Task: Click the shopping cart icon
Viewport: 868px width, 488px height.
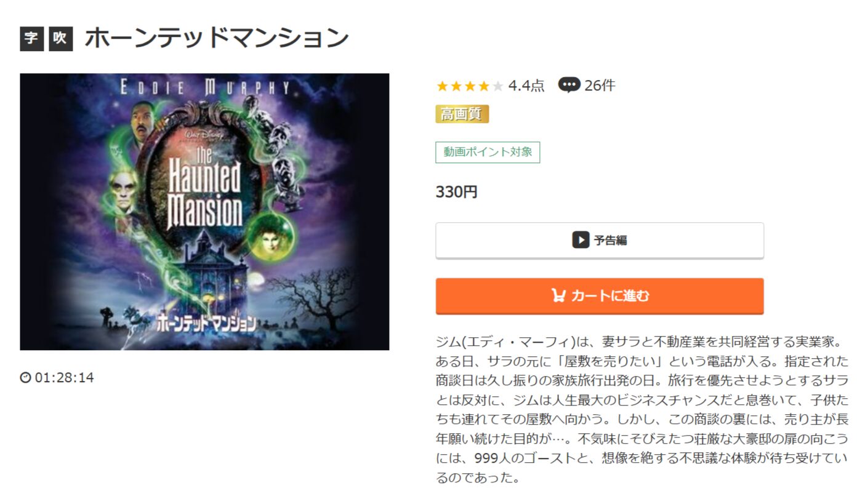Action: (x=558, y=296)
